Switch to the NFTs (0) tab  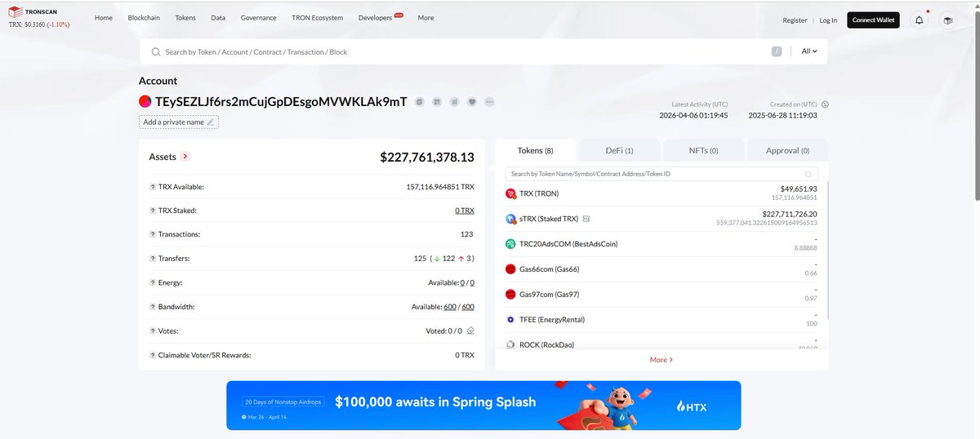pyautogui.click(x=702, y=150)
